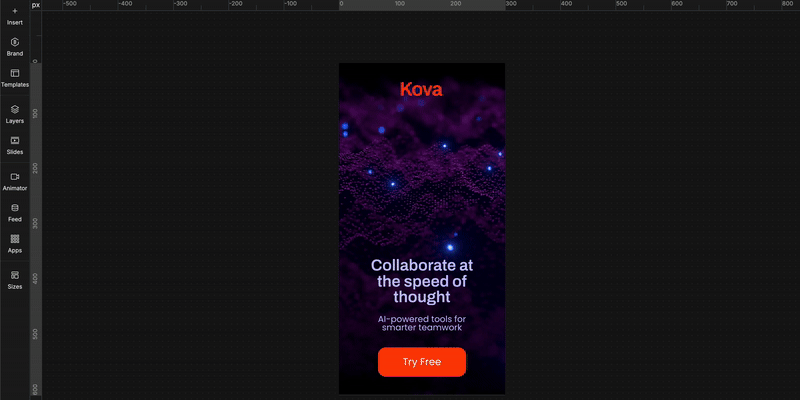
Task: Click the -500 mark on the horizontal ruler
Action: (68, 5)
